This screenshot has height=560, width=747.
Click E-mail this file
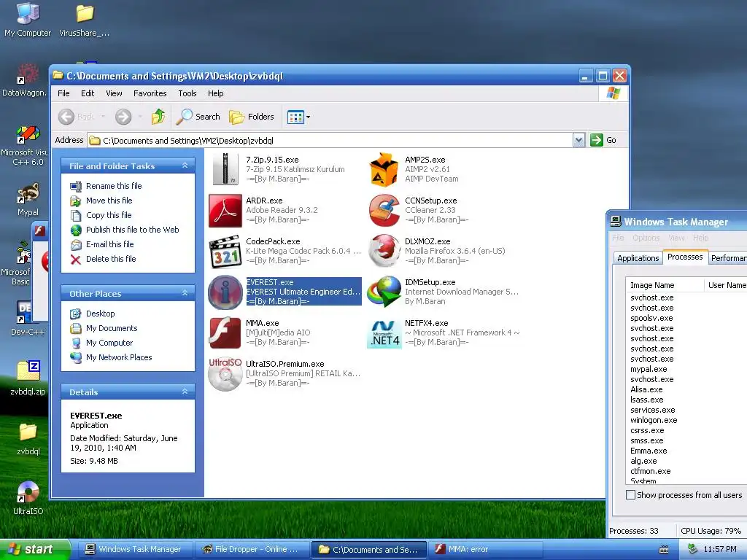pyautogui.click(x=109, y=244)
